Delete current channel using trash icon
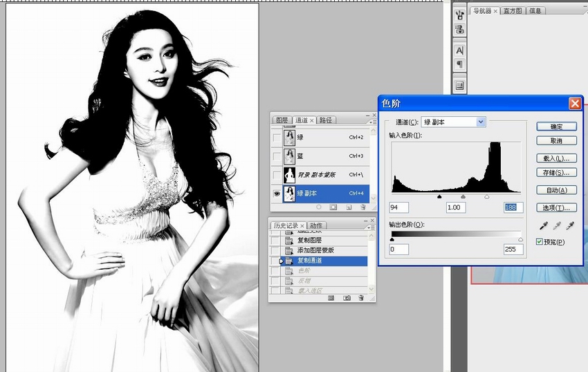588x372 pixels. click(362, 207)
